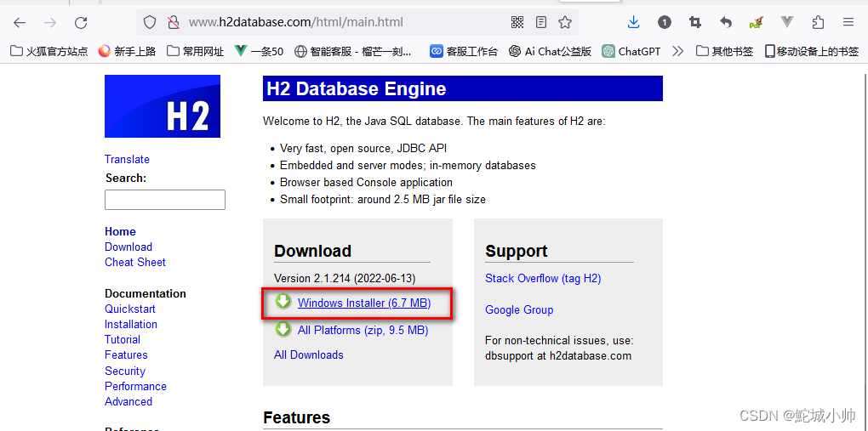The width and height of the screenshot is (868, 431).
Task: Open the shield tracking protection icon
Action: 150,22
